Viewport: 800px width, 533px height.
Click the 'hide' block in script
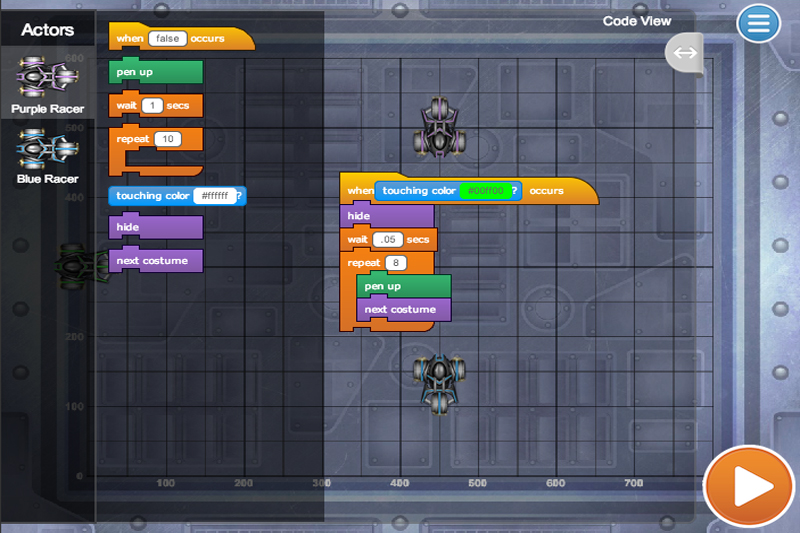click(x=387, y=216)
